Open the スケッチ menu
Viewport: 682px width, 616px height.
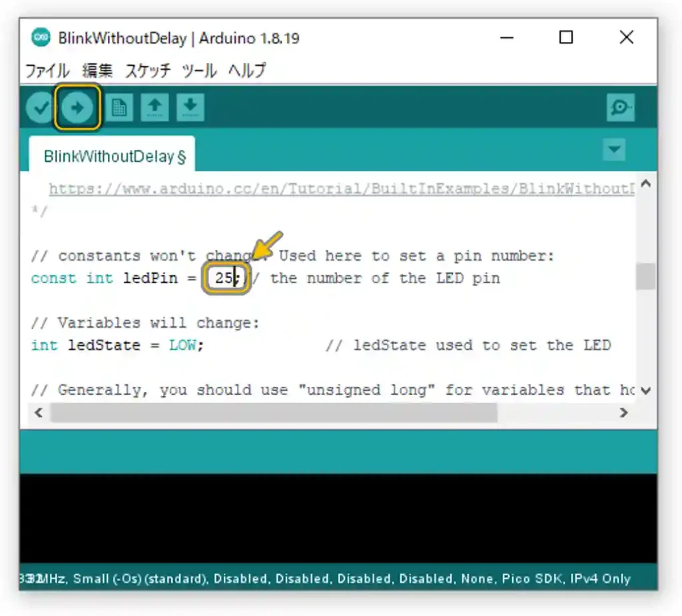148,71
